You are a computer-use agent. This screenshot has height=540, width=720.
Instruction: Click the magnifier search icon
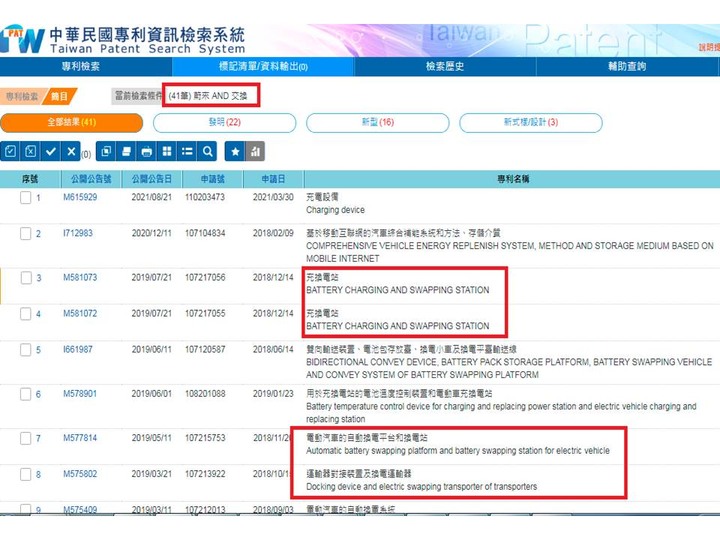tap(207, 151)
